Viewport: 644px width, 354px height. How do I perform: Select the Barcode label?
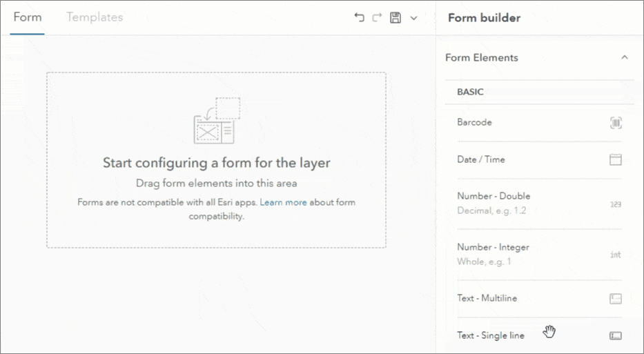pos(474,122)
